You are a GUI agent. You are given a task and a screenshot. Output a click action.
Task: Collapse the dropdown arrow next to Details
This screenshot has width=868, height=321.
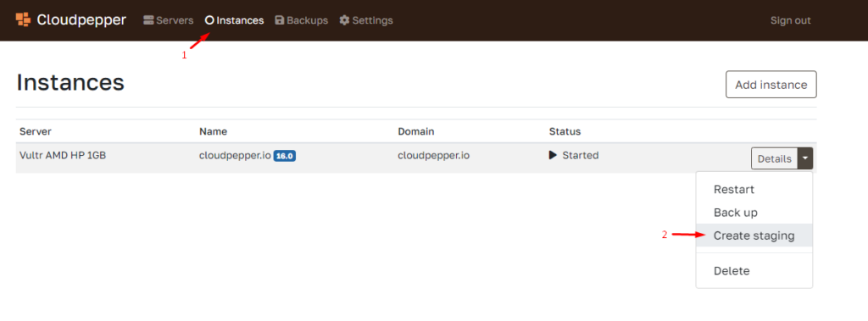pos(805,158)
